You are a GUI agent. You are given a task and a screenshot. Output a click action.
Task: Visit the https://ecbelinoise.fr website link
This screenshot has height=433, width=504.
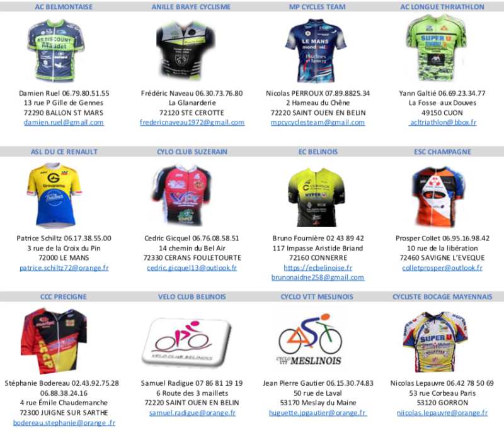pyautogui.click(x=318, y=267)
